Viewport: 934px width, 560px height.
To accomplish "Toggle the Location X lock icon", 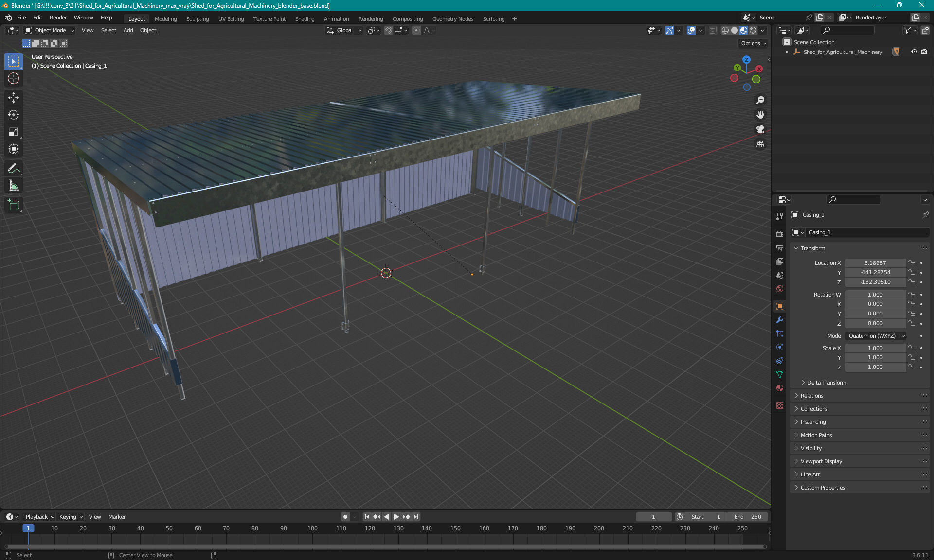I will (x=912, y=263).
